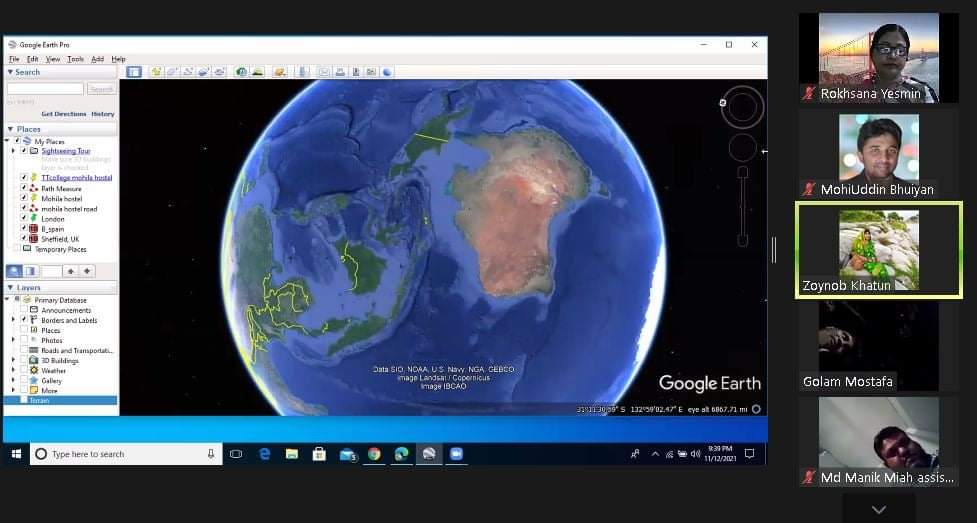This screenshot has width=977, height=523.
Task: Click the zoom slider in the map
Action: pos(743,206)
